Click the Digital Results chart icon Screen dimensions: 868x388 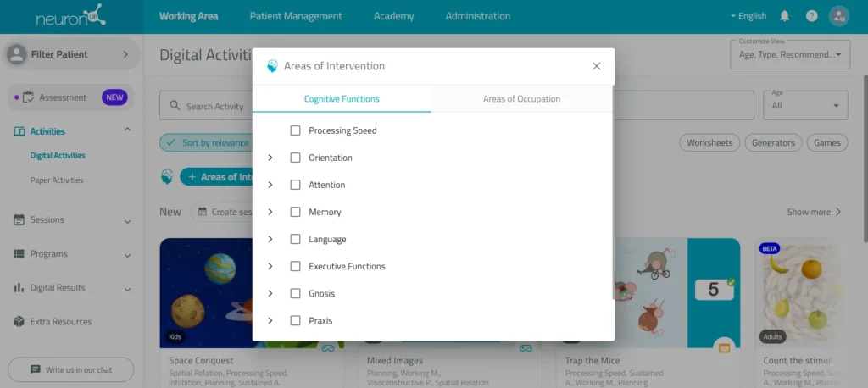19,288
